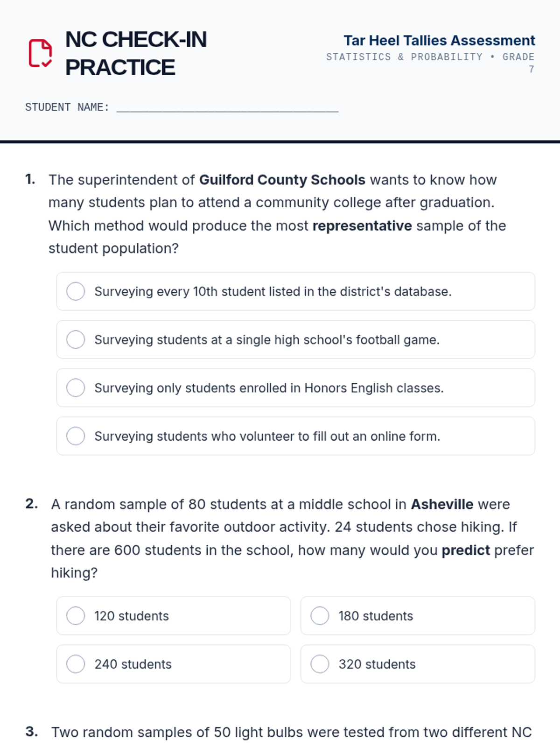
Task: Click the answer text 'Surveying every 10th student'
Action: pos(273,291)
